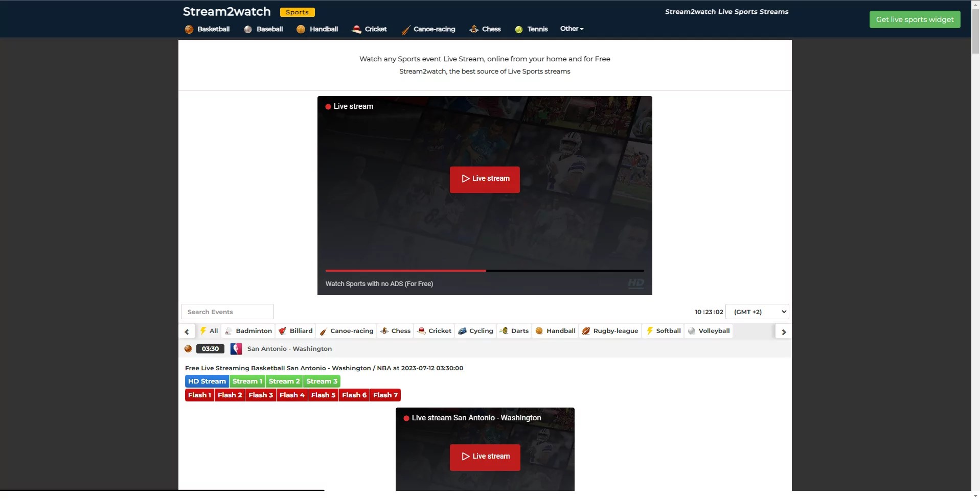Click the Handball icon in the top menu
980x500 pixels.
[301, 29]
